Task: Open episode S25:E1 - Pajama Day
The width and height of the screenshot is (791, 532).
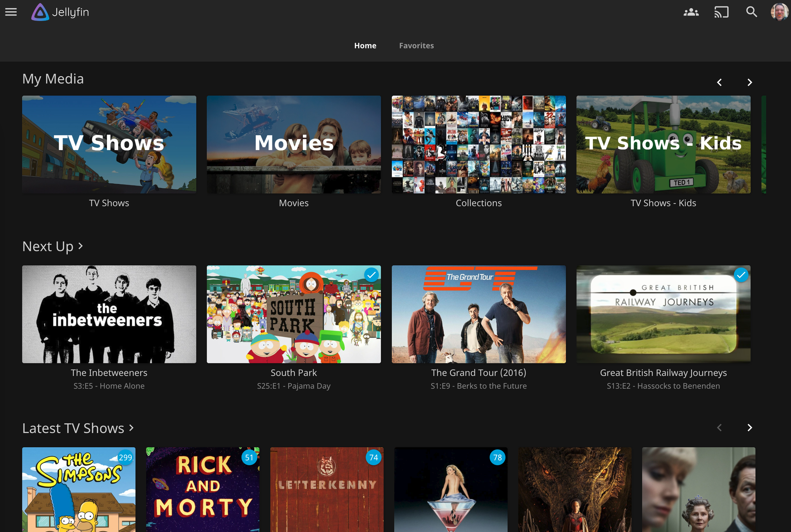Action: tap(293, 386)
